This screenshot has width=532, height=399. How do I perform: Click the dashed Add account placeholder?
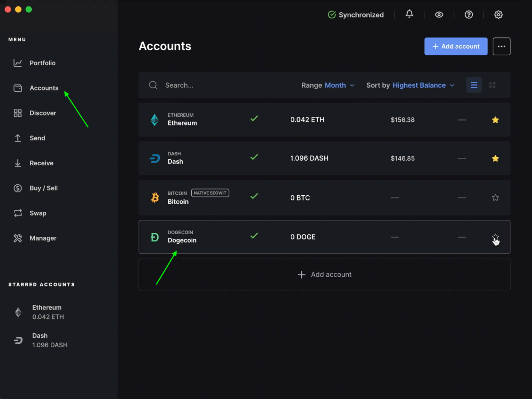(x=324, y=275)
